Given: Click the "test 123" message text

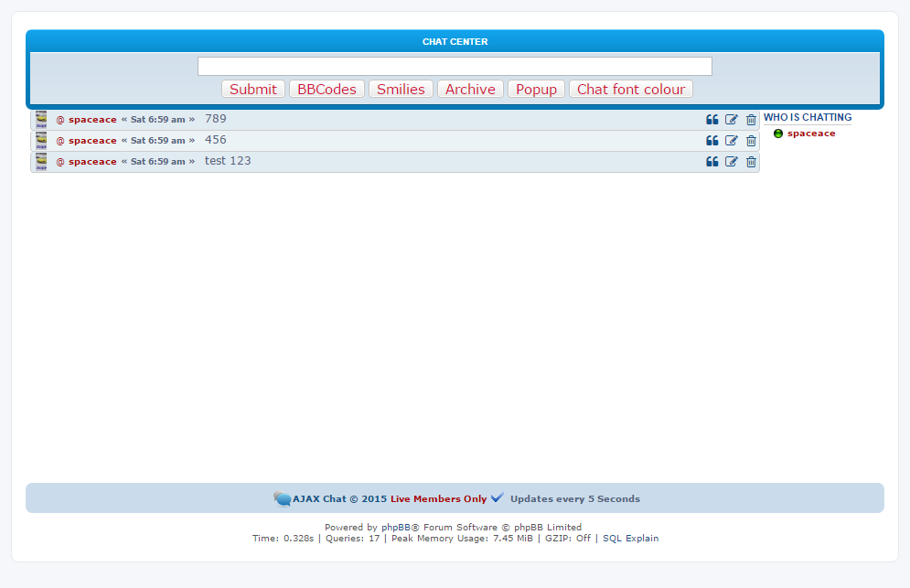Looking at the screenshot, I should pyautogui.click(x=228, y=161).
